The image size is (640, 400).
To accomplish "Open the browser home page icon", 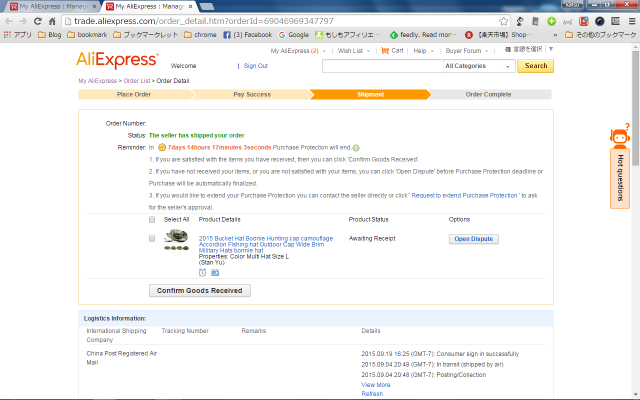I will 52,21.
